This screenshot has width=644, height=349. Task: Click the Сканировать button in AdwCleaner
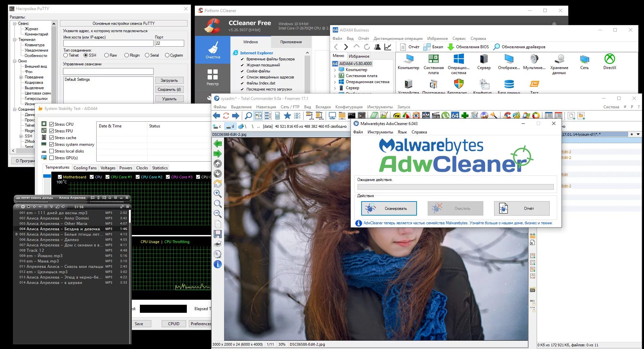pyautogui.click(x=389, y=209)
